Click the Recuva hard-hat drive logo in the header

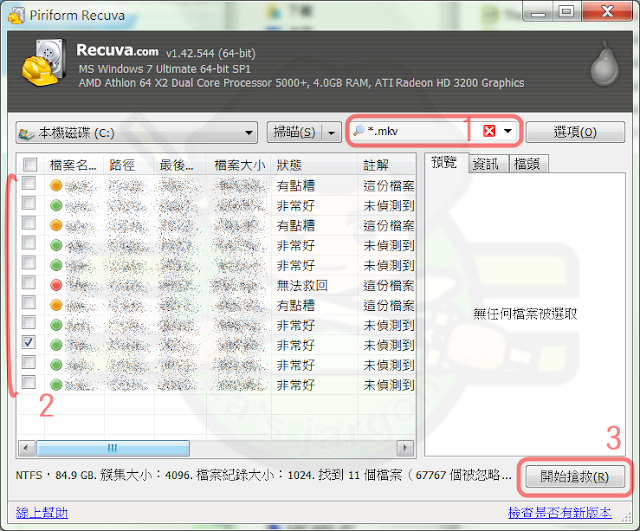[44, 62]
